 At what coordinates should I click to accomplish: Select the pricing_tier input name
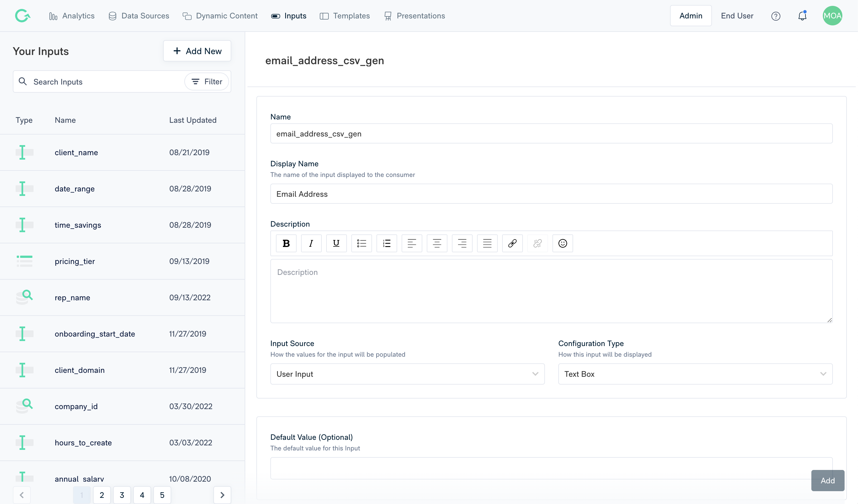[75, 261]
